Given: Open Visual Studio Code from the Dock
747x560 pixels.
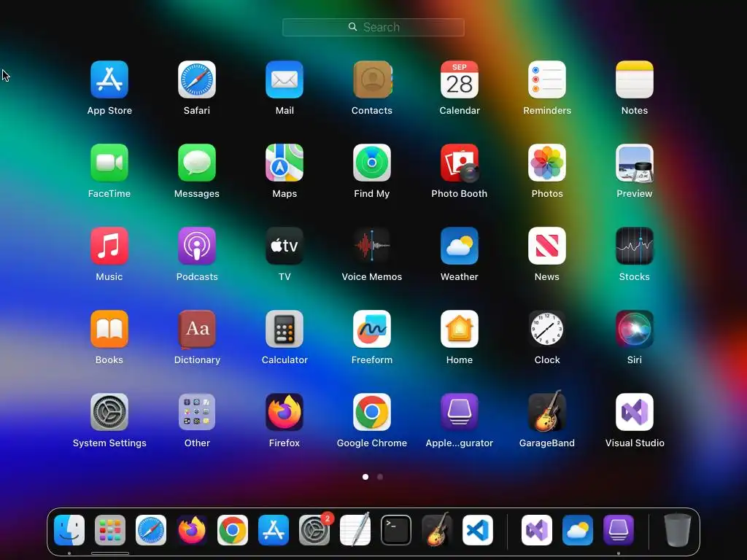Looking at the screenshot, I should coord(478,530).
